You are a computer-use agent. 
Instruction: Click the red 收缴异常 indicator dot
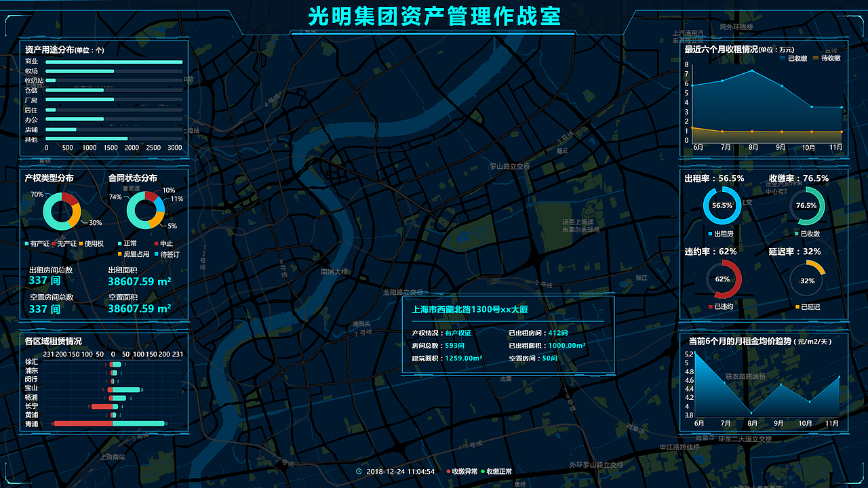coord(449,471)
